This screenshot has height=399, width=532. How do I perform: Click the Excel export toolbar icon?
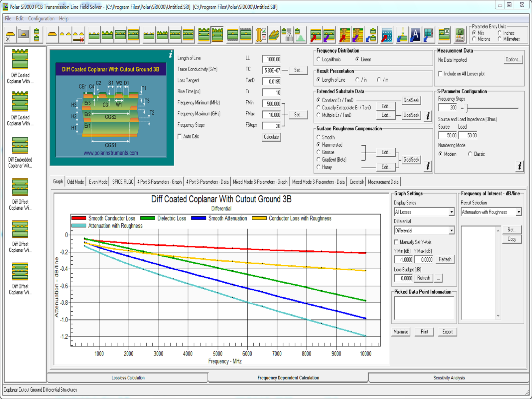tap(444, 34)
